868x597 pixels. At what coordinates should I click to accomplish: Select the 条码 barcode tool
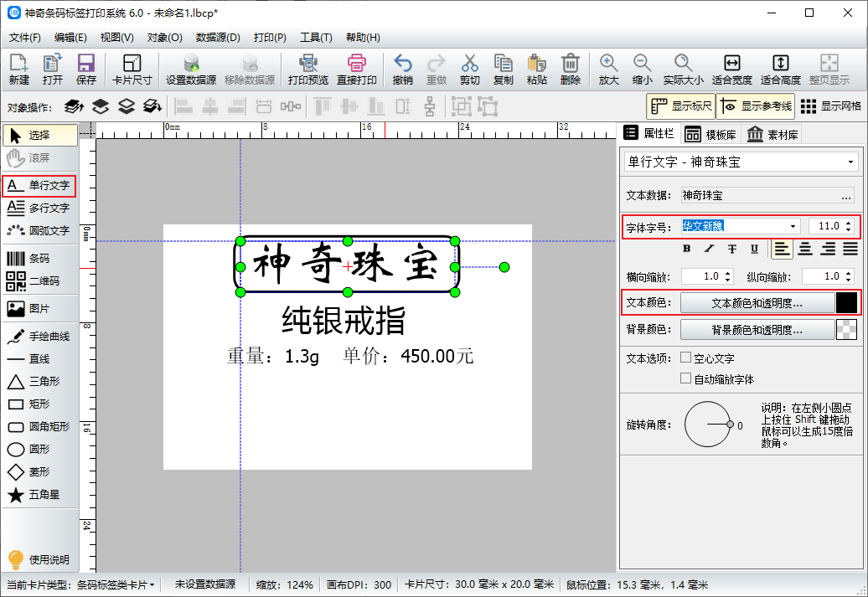[x=39, y=259]
